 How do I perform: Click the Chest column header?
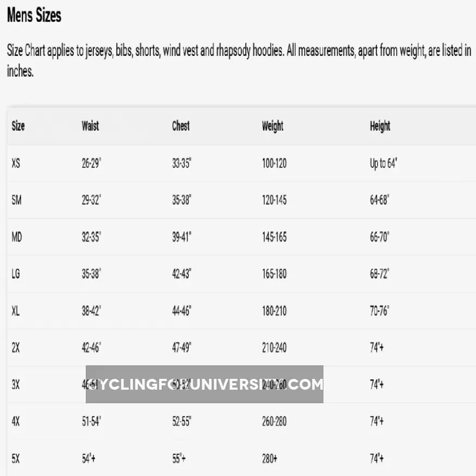[x=181, y=126]
